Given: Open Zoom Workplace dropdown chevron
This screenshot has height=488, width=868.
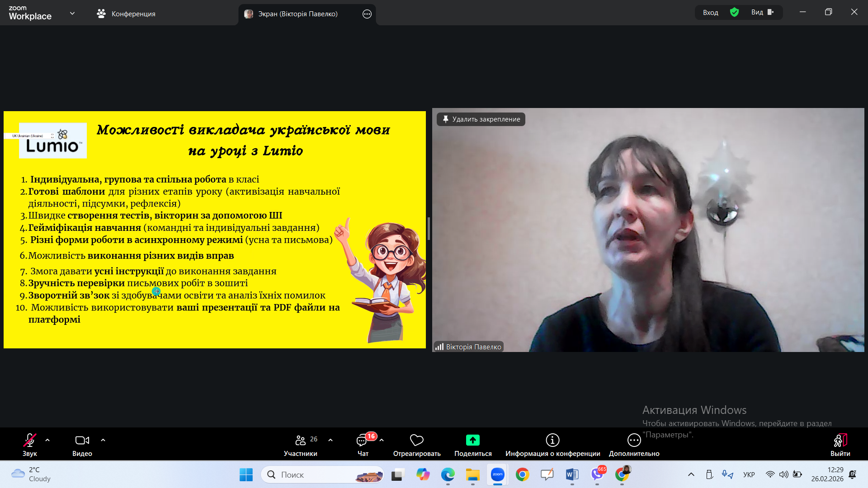Looking at the screenshot, I should [72, 13].
